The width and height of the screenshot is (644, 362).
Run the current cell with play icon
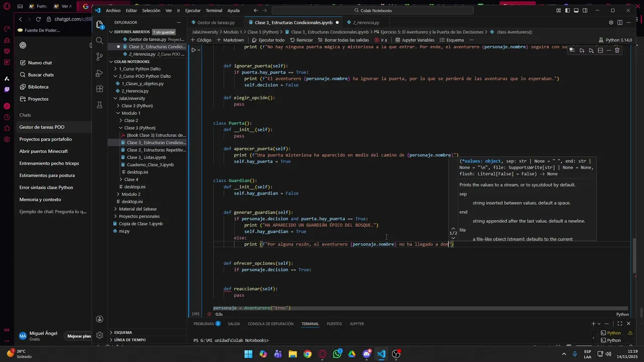193,49
